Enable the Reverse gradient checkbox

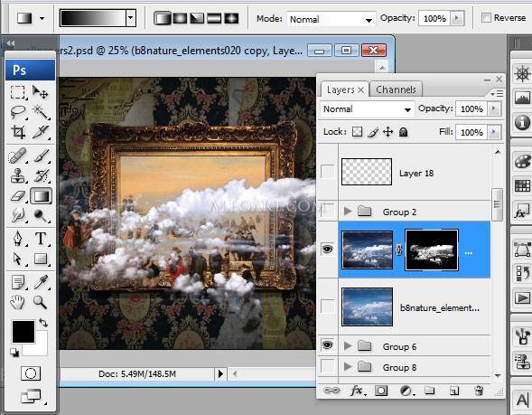click(x=486, y=17)
